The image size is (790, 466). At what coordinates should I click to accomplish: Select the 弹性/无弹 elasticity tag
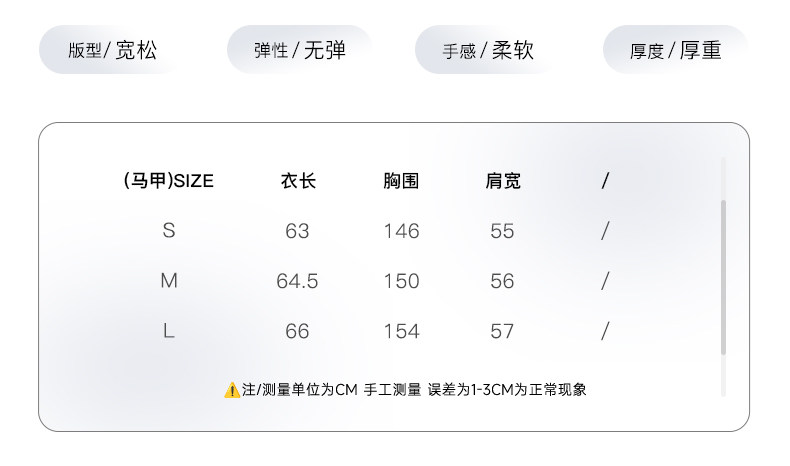pyautogui.click(x=300, y=50)
